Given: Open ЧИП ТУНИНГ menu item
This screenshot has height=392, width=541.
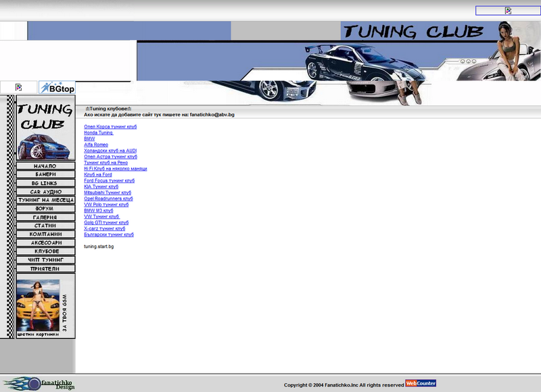Looking at the screenshot, I should 45,260.
